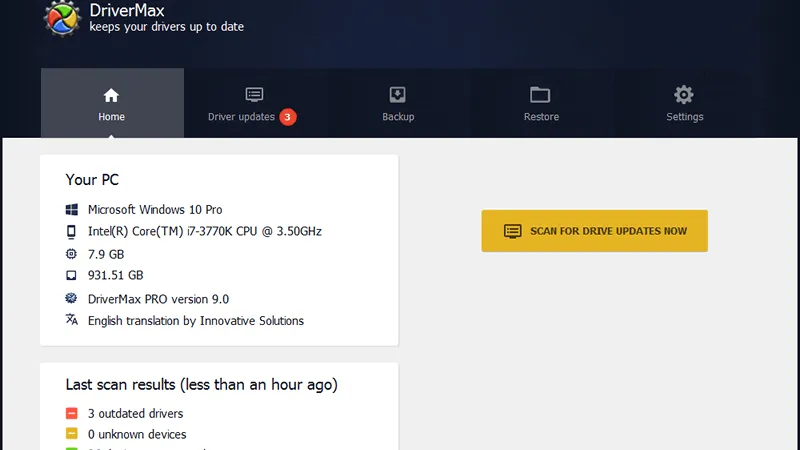Open the Home tab
Screen dimensions: 800x450
pyautogui.click(x=111, y=103)
